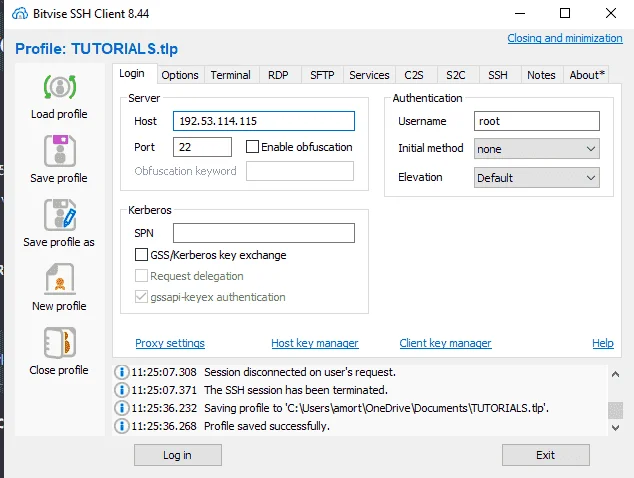Viewport: 634px width, 478px height.
Task: Switch to the Options tab
Action: coord(180,75)
